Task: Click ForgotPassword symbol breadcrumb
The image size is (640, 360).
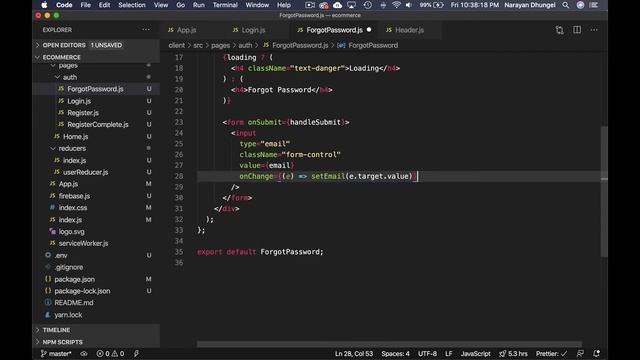Action: coord(368,45)
